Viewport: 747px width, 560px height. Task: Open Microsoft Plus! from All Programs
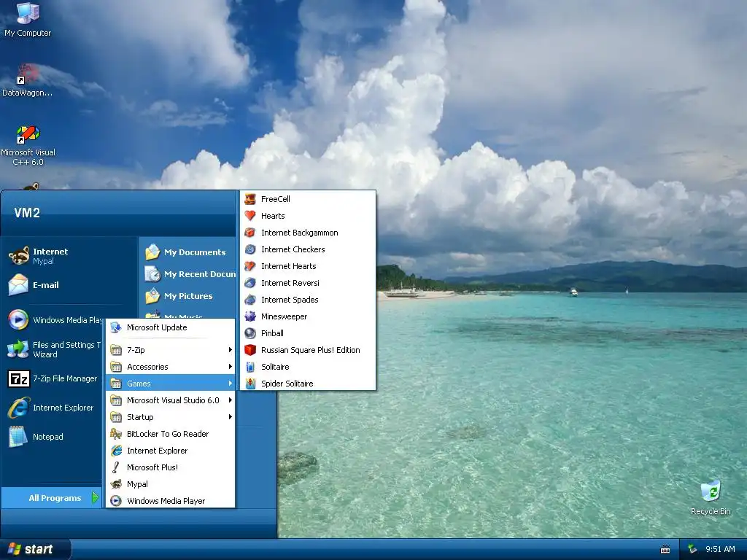point(171,467)
